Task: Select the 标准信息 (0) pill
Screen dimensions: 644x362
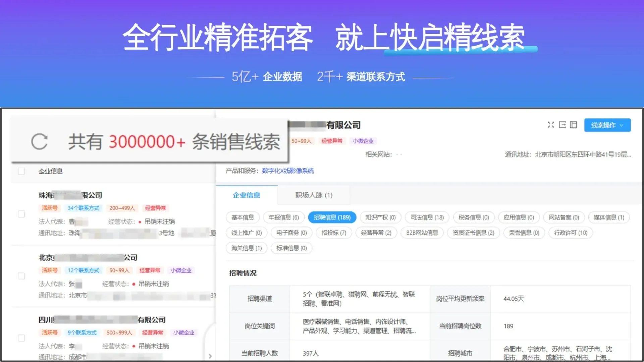Action: [x=291, y=248]
